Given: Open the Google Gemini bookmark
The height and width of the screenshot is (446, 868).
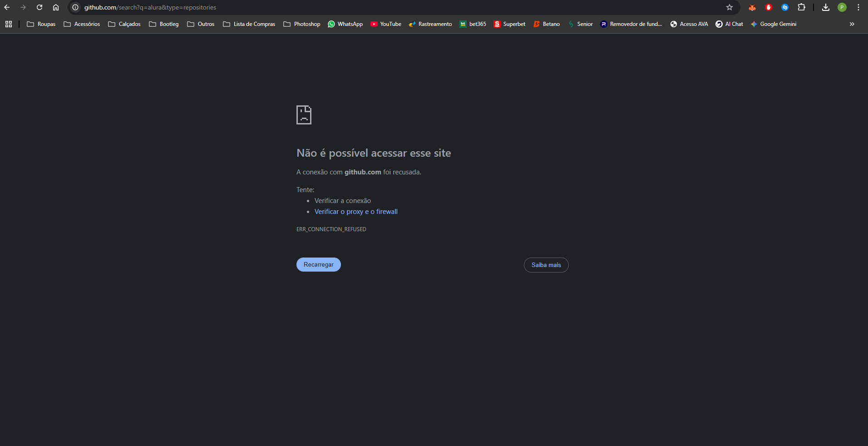Looking at the screenshot, I should 774,24.
